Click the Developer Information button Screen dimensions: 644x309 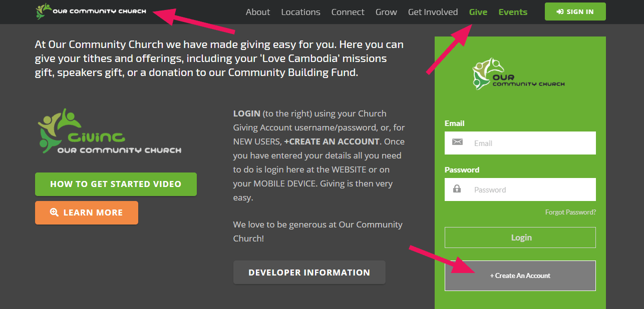tap(309, 272)
